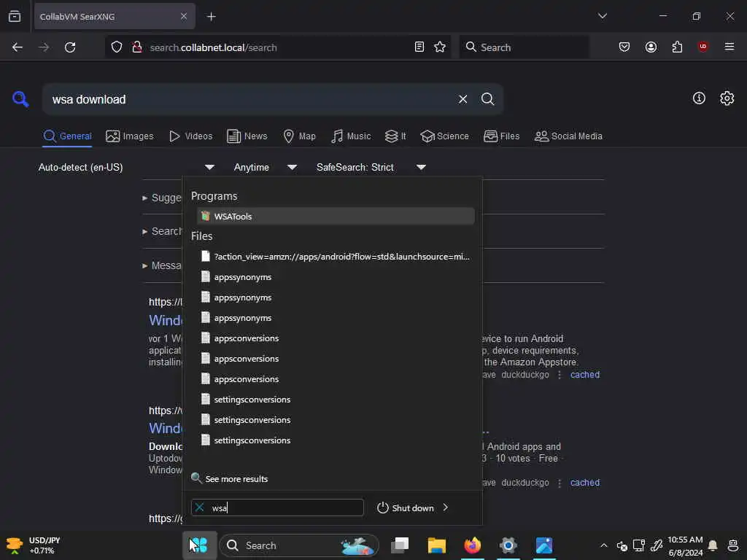Open a new browser tab
Viewport: 747px width, 560px height.
click(211, 17)
